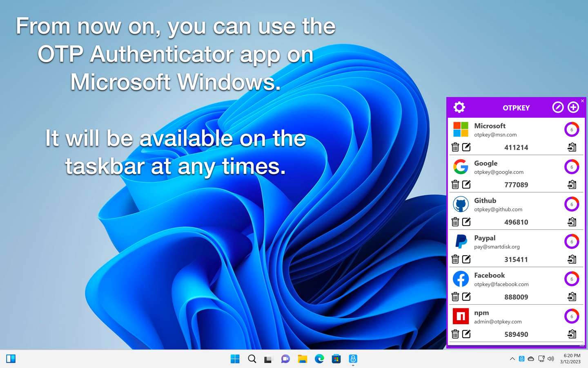Click the npm logo icon
The width and height of the screenshot is (588, 368).
[461, 316]
